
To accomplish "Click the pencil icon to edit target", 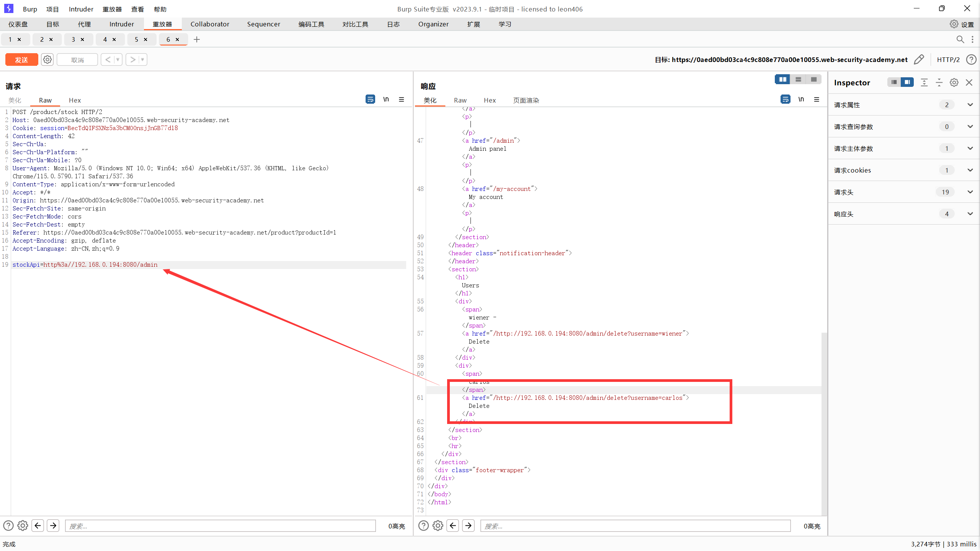I will click(x=919, y=60).
